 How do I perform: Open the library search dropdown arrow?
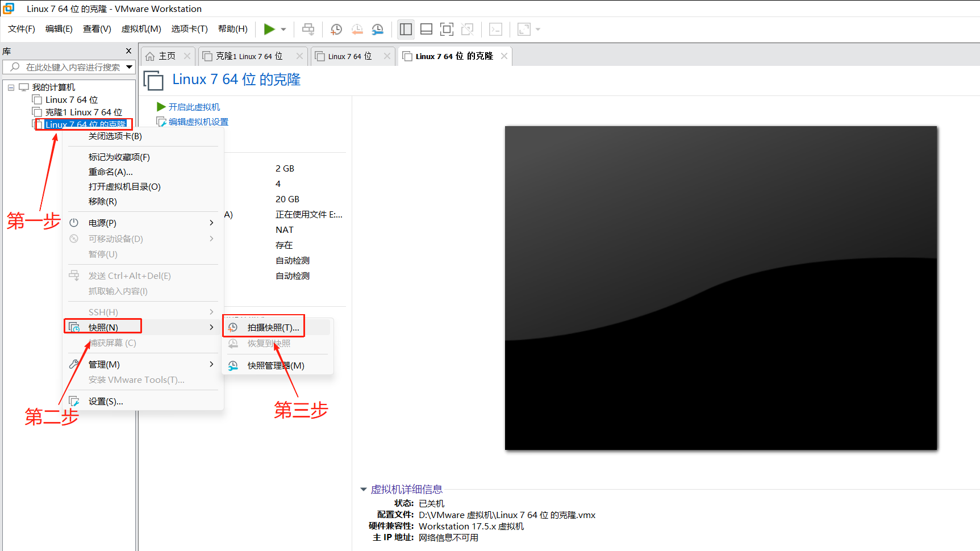(130, 67)
